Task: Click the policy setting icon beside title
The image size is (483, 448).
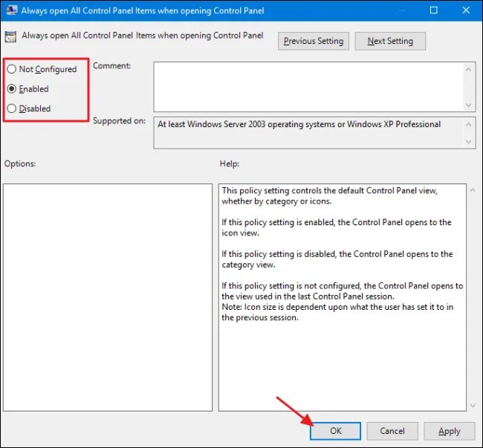Action: [10, 36]
